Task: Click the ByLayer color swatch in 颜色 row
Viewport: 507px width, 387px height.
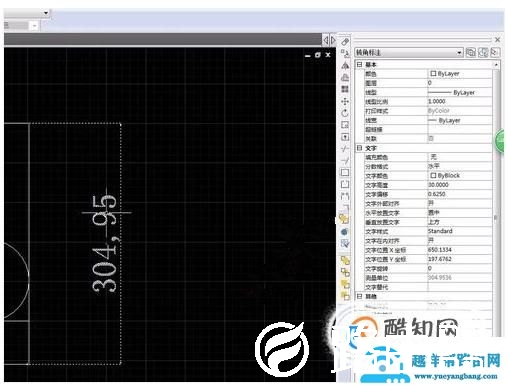Action: (433, 73)
